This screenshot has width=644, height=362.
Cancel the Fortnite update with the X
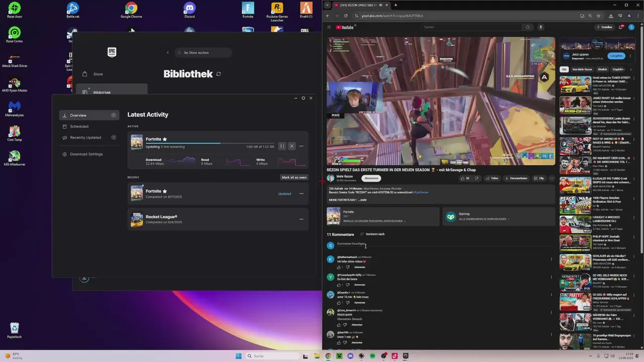pos(292,146)
